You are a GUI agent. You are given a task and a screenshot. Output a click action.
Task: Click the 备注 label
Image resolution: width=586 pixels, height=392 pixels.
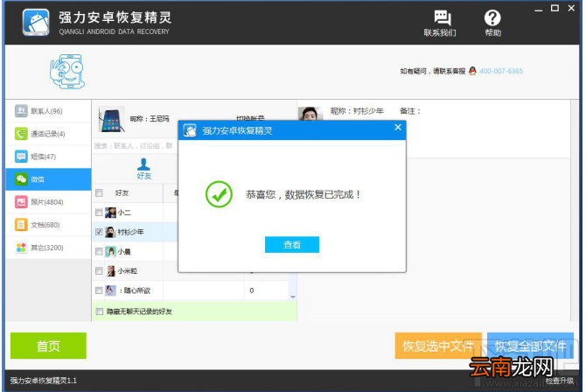tap(410, 111)
